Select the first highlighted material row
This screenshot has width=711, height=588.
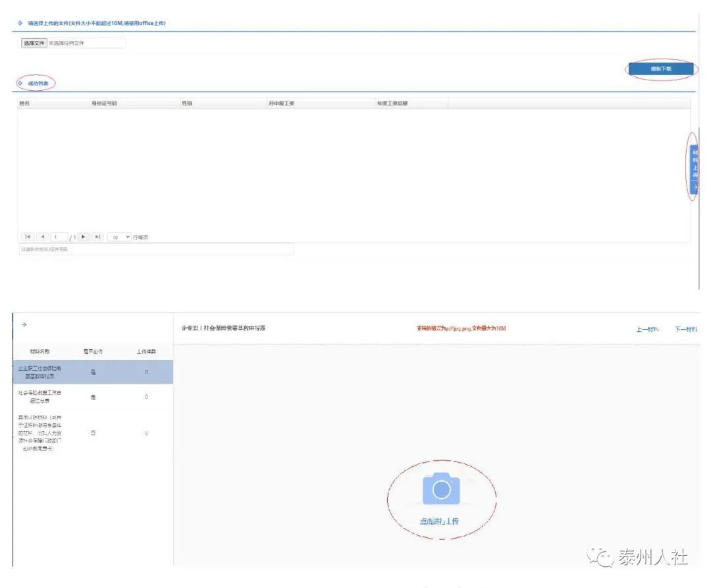tap(92, 372)
